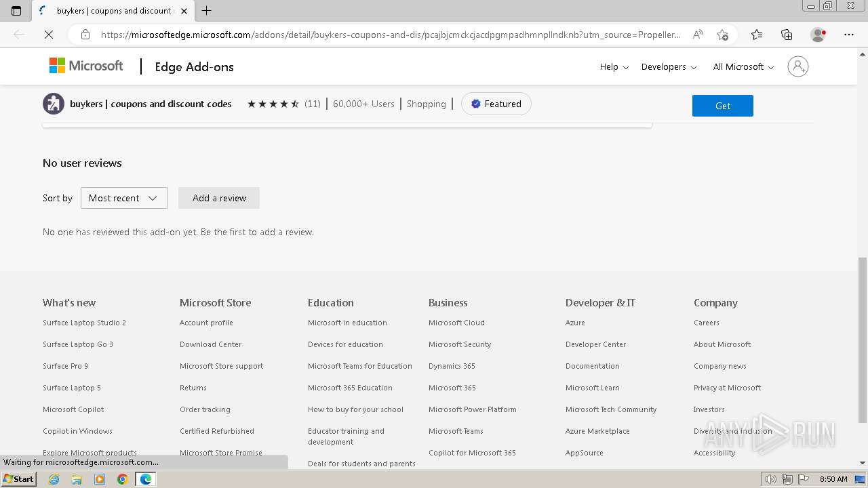This screenshot has width=868, height=488.
Task: Open Account profile link
Action: [x=206, y=323]
